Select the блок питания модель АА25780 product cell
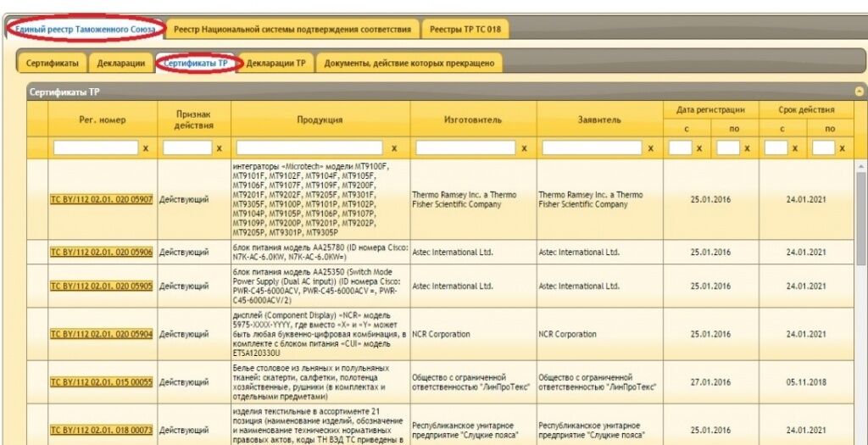Screen dimensions: 868x445 (x=320, y=253)
